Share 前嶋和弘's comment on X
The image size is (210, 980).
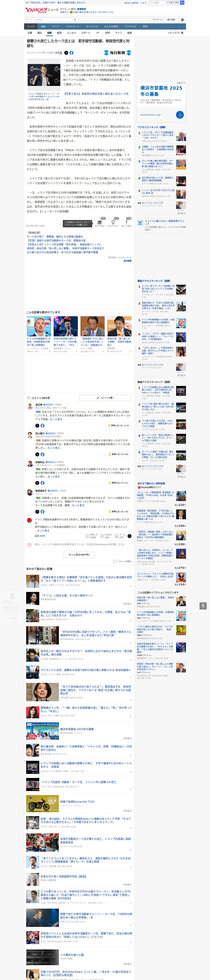click(37, 483)
